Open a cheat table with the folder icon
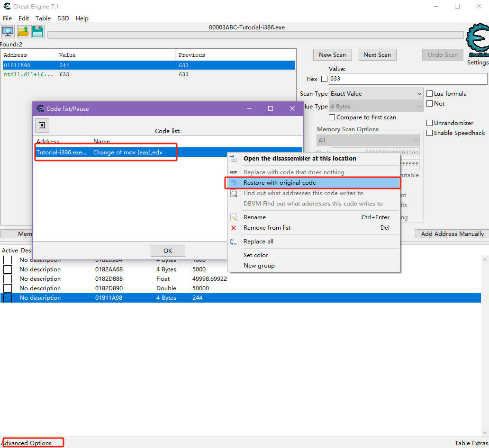This screenshot has height=448, width=489. [x=23, y=31]
